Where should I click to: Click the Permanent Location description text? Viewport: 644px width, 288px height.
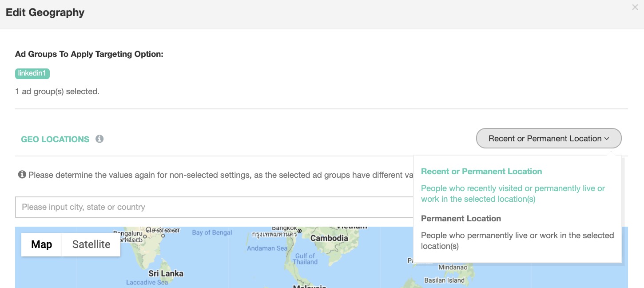click(x=517, y=240)
